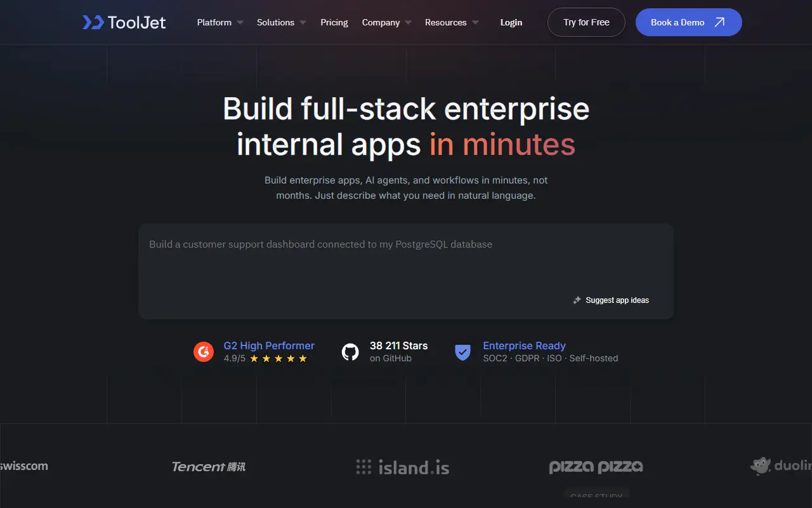Open the G2 High Performer link
This screenshot has height=508, width=812.
pos(269,345)
